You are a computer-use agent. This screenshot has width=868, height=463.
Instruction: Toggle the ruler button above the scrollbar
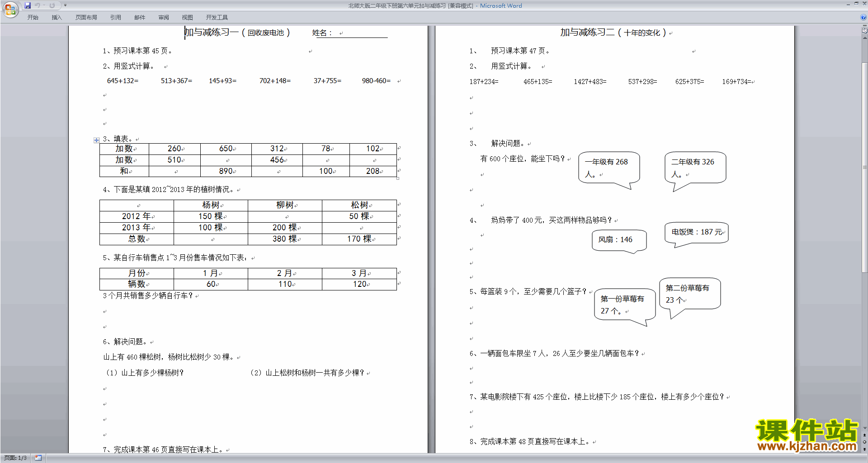[865, 31]
